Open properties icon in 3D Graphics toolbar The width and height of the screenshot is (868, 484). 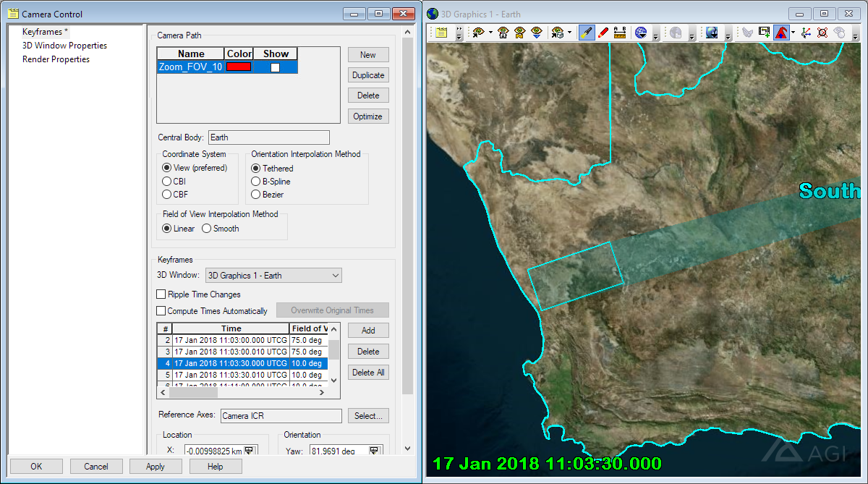click(x=441, y=33)
